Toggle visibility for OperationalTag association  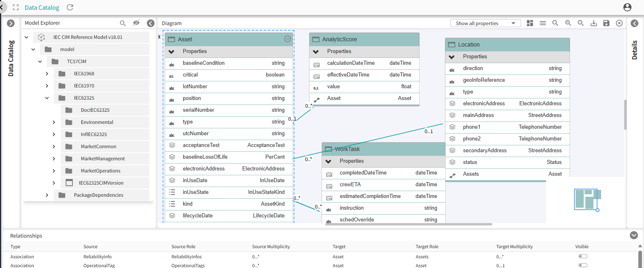[583, 265]
